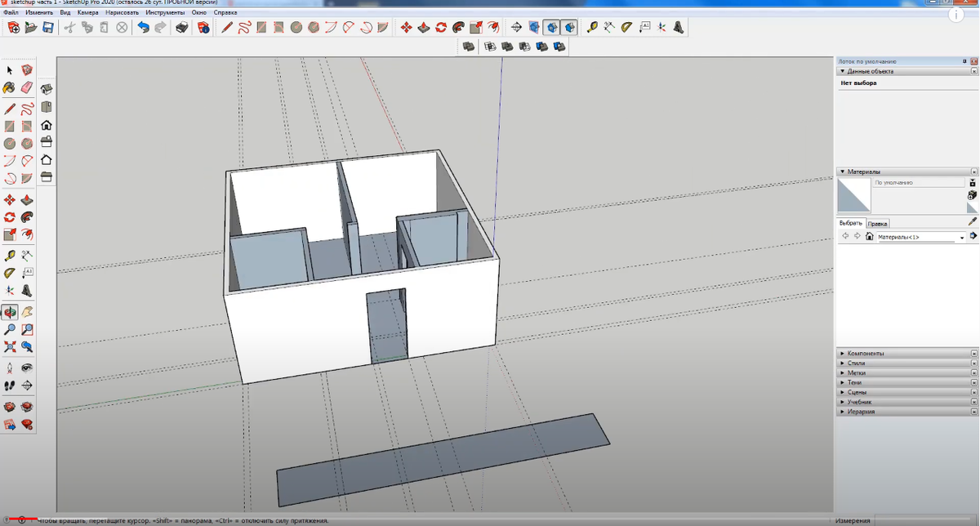Open the Файл menu

(11, 13)
